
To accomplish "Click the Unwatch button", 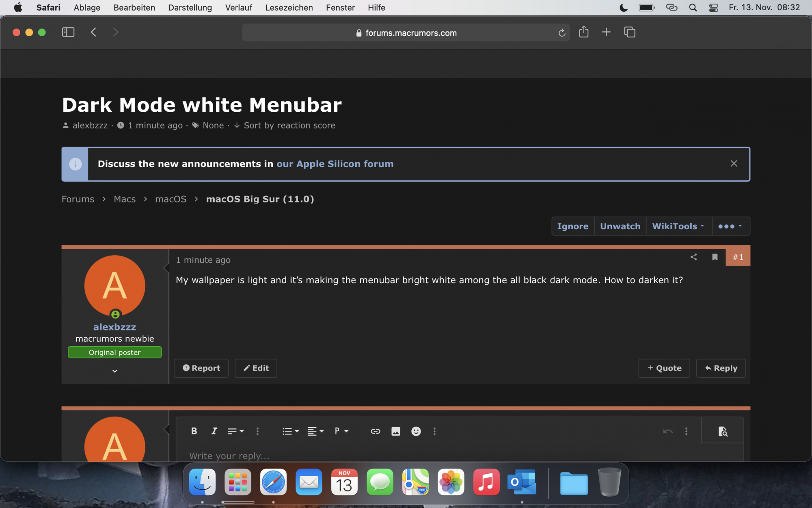I will 620,226.
